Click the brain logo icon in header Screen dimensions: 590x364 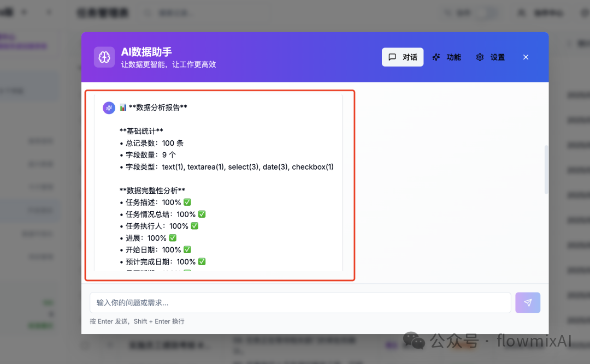point(104,57)
